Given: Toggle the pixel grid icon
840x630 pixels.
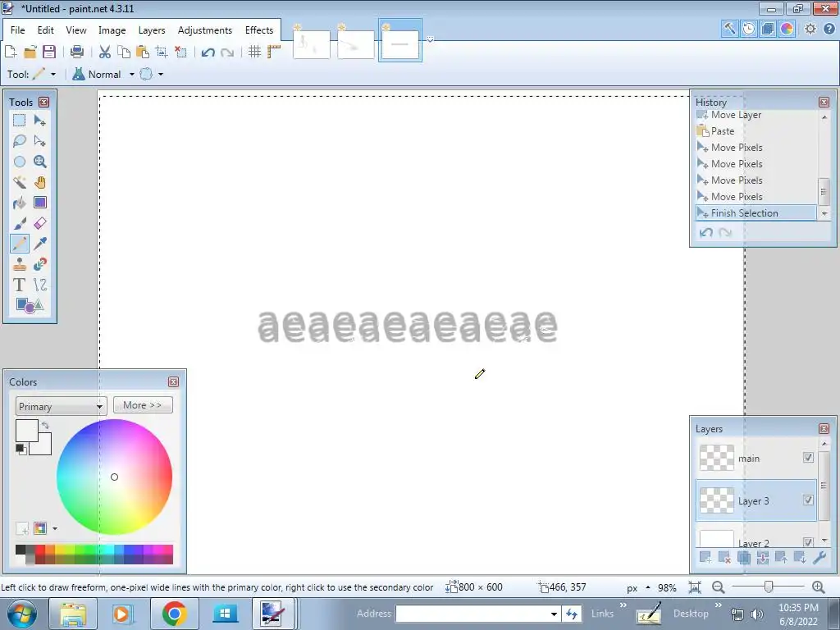Looking at the screenshot, I should [255, 52].
